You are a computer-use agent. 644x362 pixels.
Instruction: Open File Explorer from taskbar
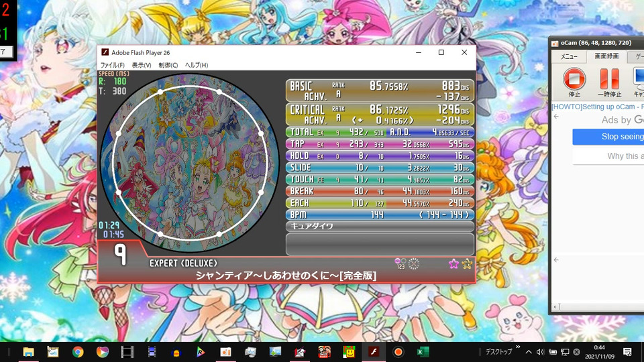point(28,352)
